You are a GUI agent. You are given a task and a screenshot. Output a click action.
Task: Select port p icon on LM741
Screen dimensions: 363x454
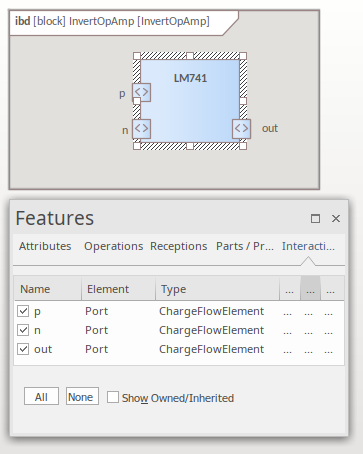click(x=141, y=92)
